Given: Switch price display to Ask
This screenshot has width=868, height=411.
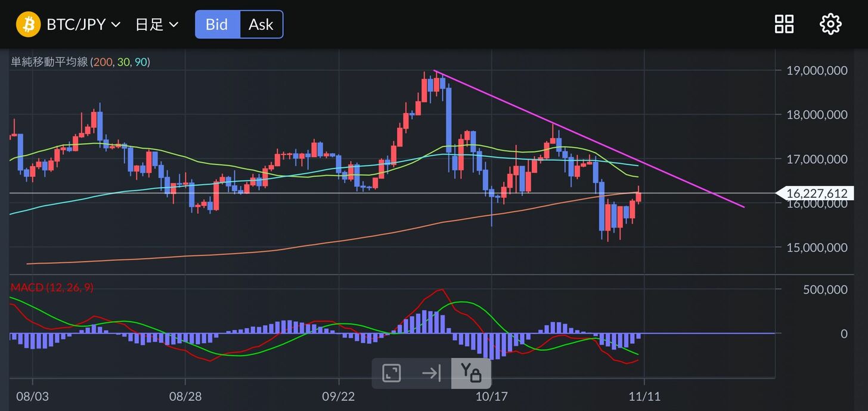Looking at the screenshot, I should [x=261, y=24].
